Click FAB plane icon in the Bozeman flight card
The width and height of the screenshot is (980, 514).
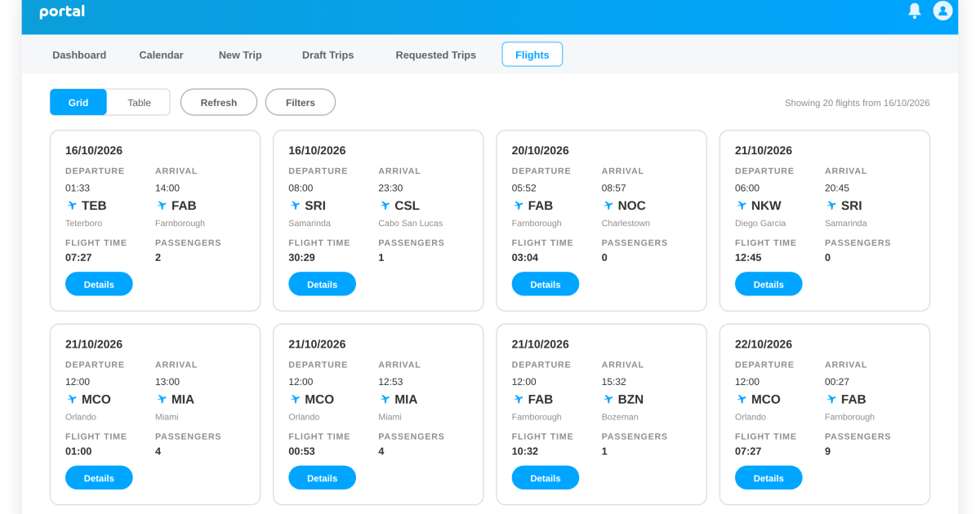coord(518,400)
